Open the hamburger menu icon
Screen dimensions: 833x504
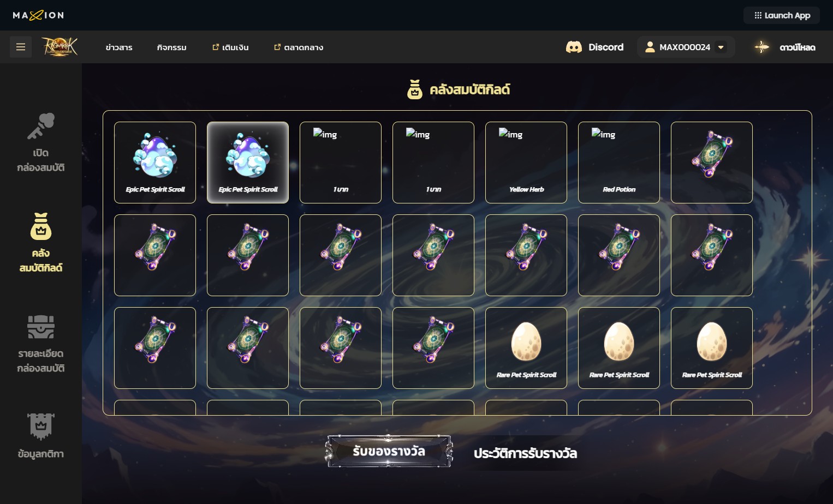21,47
